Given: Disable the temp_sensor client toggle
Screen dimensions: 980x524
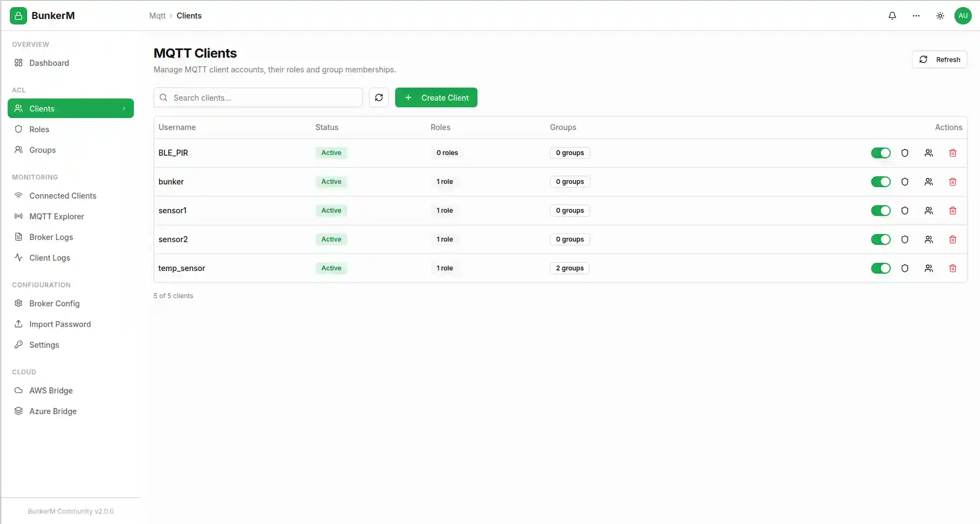Looking at the screenshot, I should coord(881,268).
